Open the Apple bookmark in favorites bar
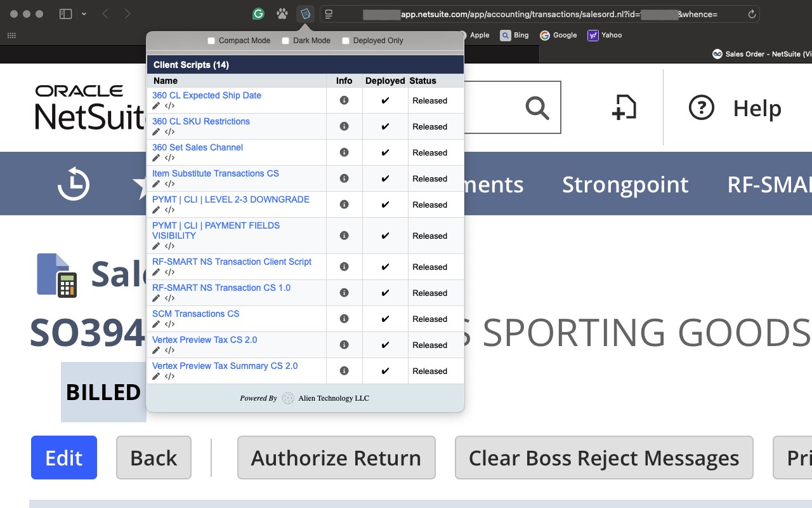 click(x=474, y=36)
